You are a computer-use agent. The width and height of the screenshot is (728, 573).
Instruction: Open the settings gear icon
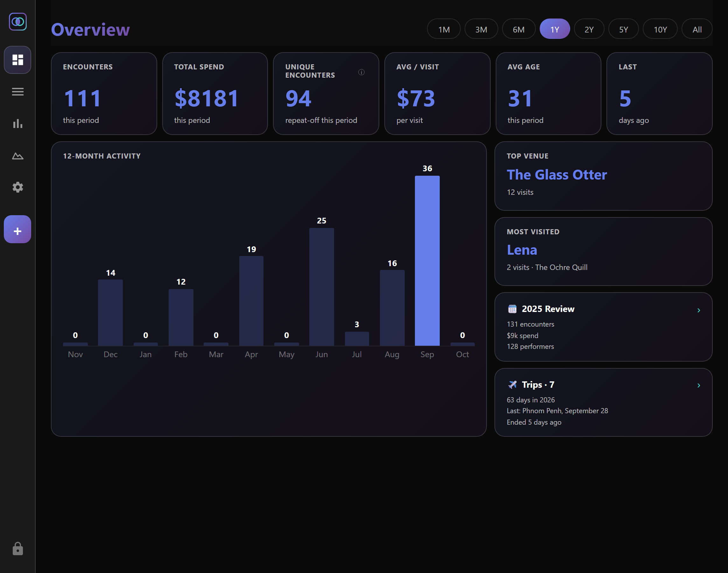coord(17,187)
